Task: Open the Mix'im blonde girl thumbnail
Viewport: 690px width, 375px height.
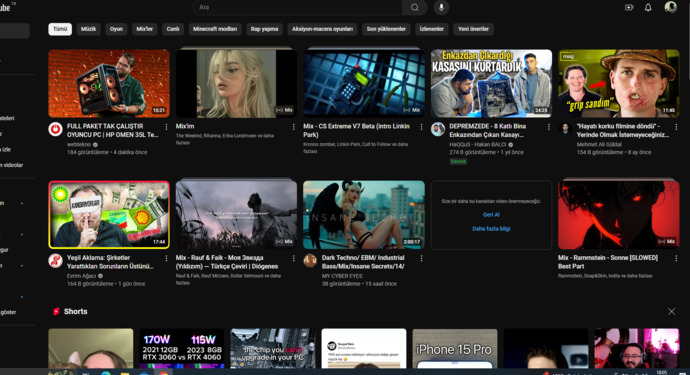Action: pos(236,83)
